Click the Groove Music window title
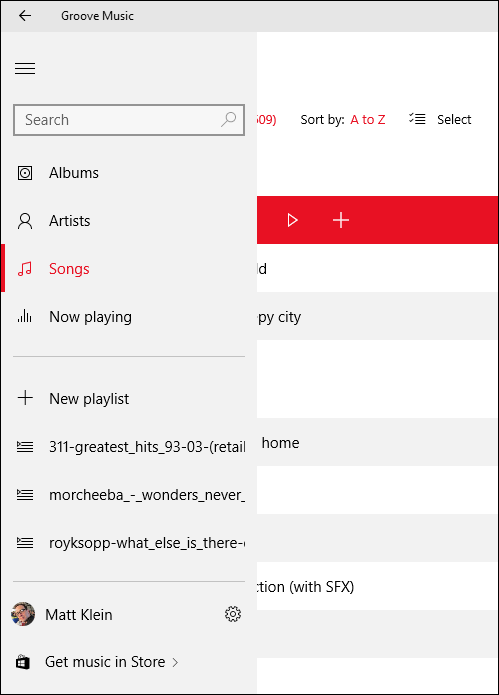This screenshot has height=695, width=499. tap(97, 16)
